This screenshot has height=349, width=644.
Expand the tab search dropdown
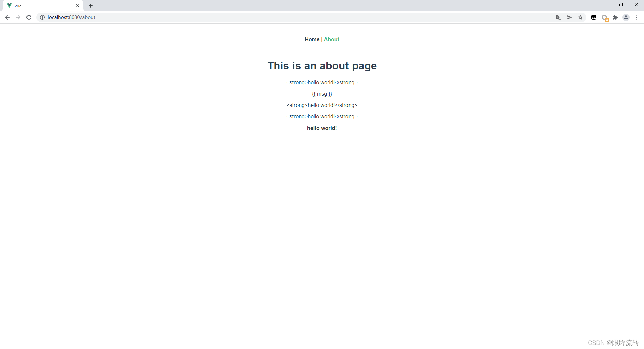pyautogui.click(x=590, y=5)
